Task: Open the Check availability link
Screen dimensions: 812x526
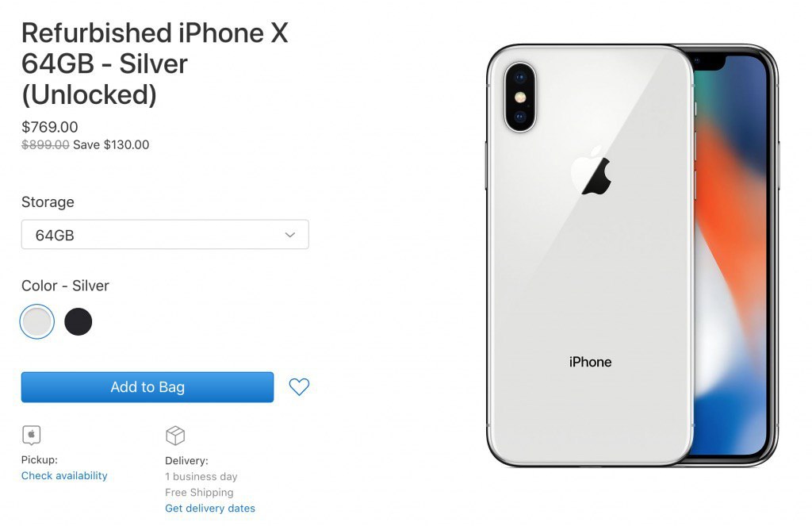Action: click(64, 476)
